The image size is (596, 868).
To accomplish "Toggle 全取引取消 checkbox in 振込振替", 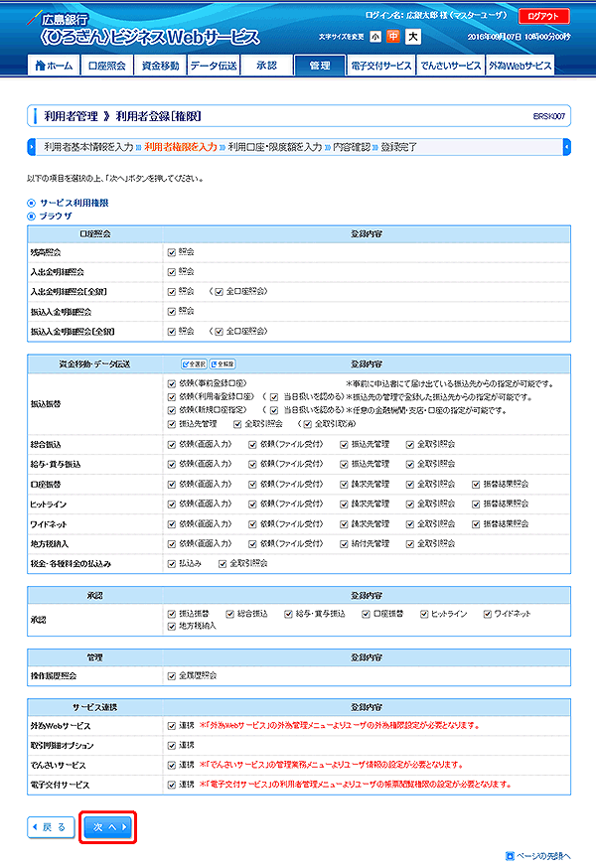I will pos(307,424).
